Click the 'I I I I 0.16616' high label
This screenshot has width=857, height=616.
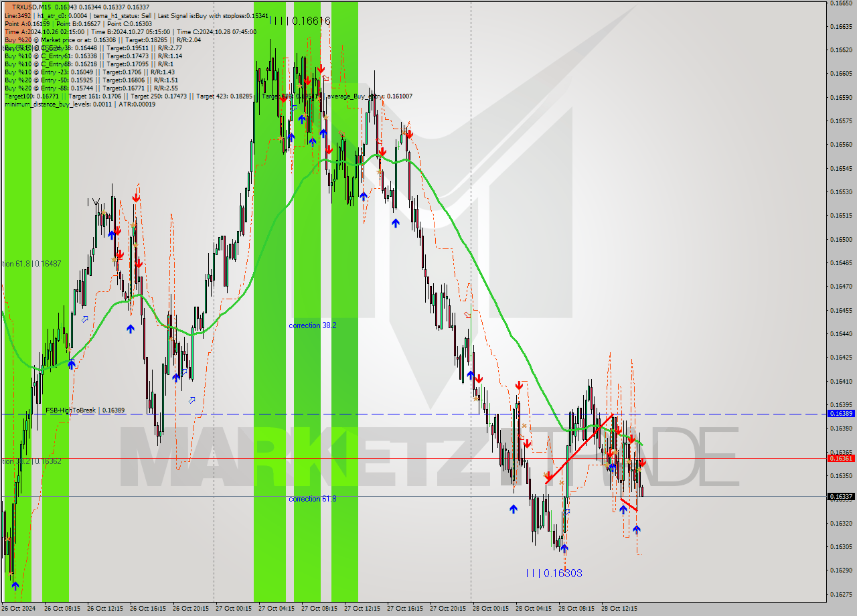[300, 21]
